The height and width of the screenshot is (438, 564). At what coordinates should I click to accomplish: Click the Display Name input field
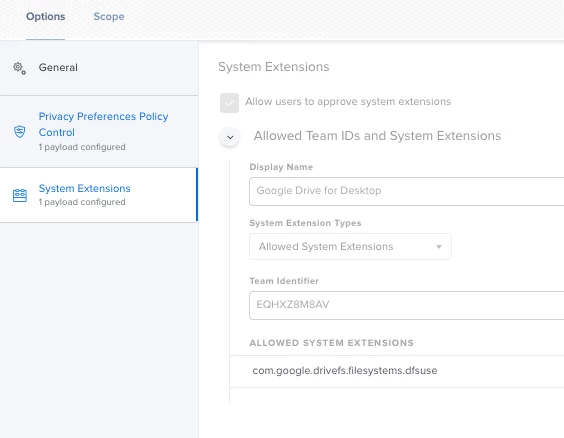[x=406, y=191]
